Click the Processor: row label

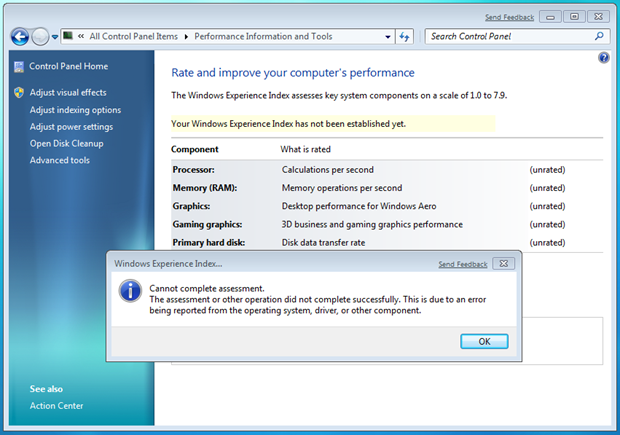193,170
